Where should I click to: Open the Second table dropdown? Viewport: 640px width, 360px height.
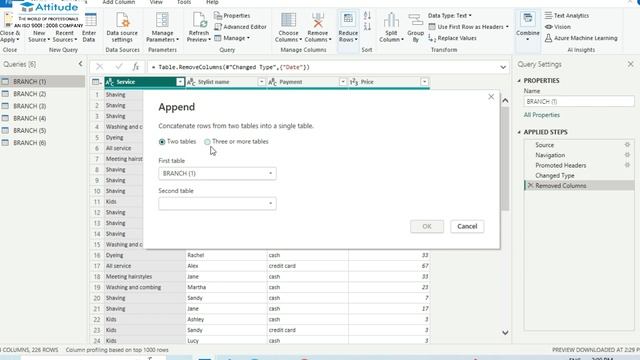pyautogui.click(x=217, y=204)
